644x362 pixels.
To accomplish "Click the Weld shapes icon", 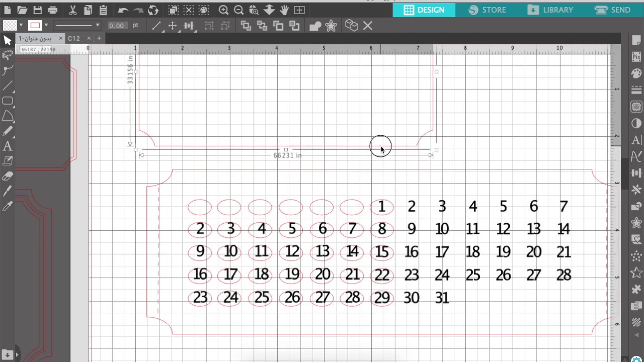I will 315,26.
